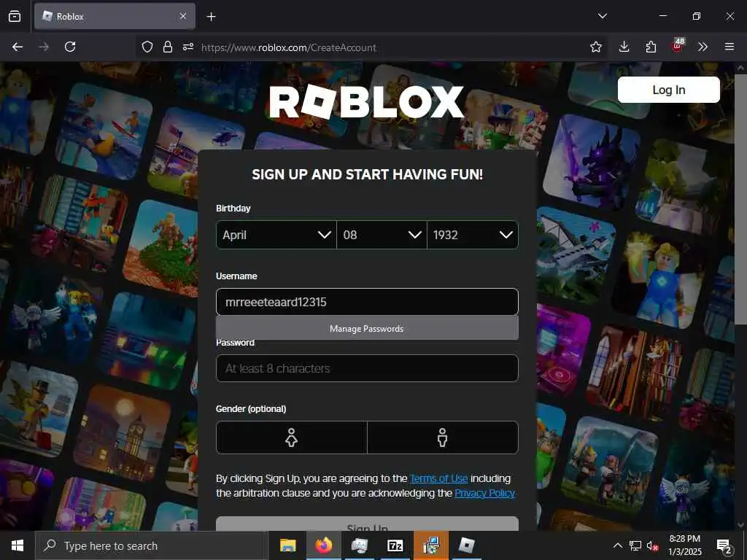Click the network status tray icon
The height and width of the screenshot is (560, 747).
click(635, 545)
